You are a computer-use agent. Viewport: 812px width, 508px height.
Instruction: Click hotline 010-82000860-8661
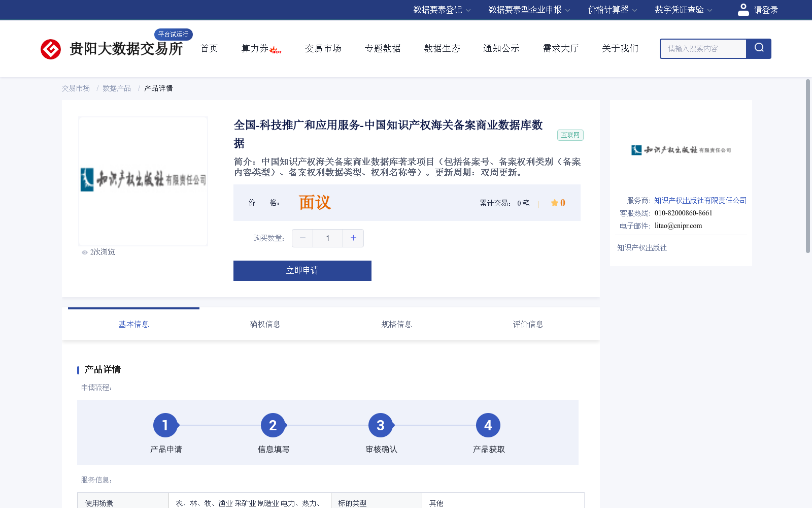click(683, 213)
